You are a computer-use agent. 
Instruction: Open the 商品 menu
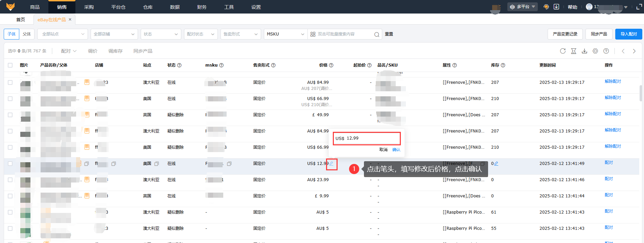pyautogui.click(x=35, y=7)
